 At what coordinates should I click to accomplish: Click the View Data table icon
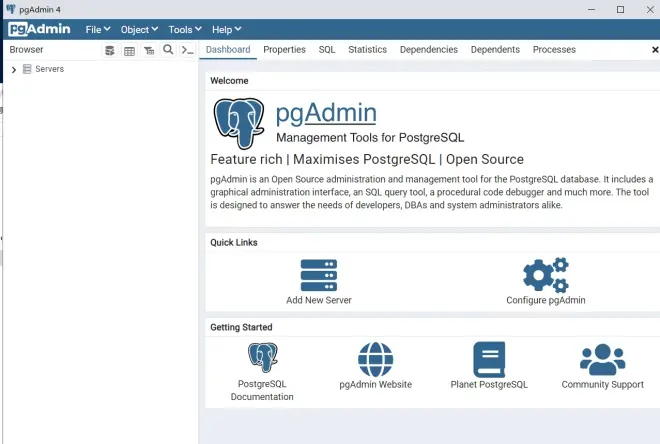tap(129, 51)
